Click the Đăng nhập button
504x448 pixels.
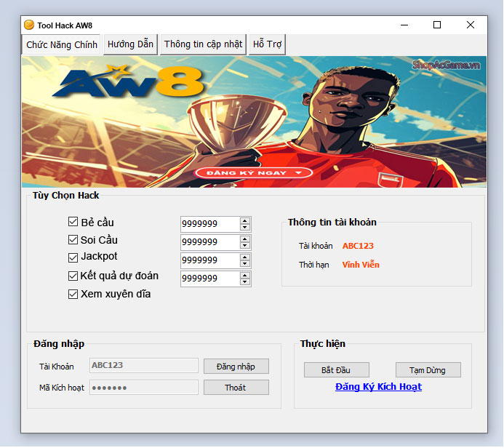(x=236, y=367)
